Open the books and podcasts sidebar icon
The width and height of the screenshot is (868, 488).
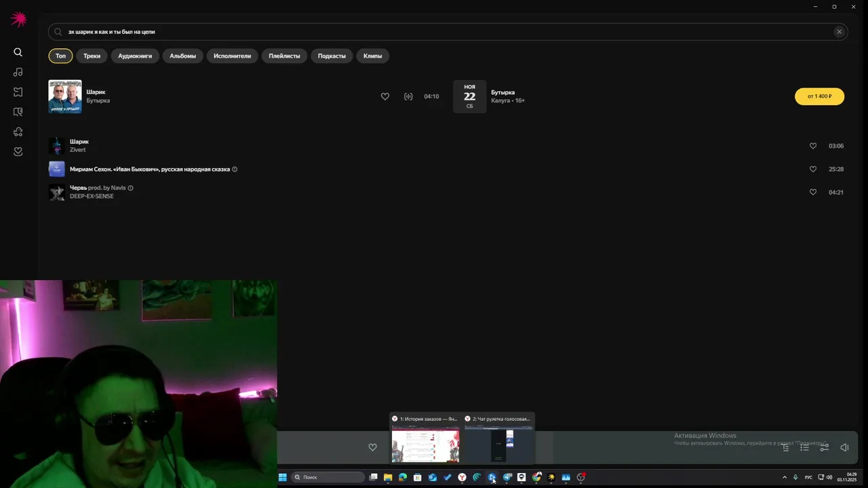[18, 112]
